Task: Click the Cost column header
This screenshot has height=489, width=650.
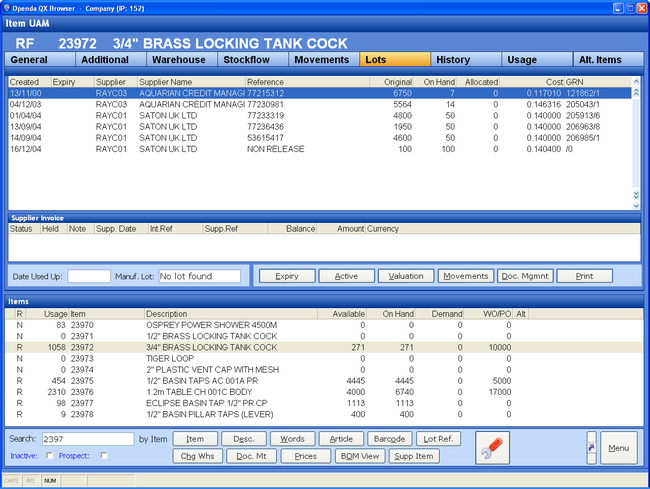Action: click(x=532, y=82)
